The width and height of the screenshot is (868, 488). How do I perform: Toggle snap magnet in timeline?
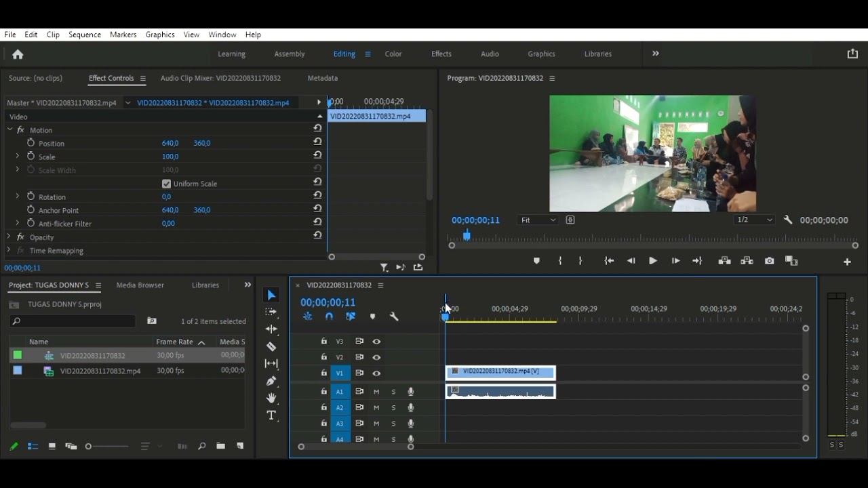pyautogui.click(x=329, y=317)
